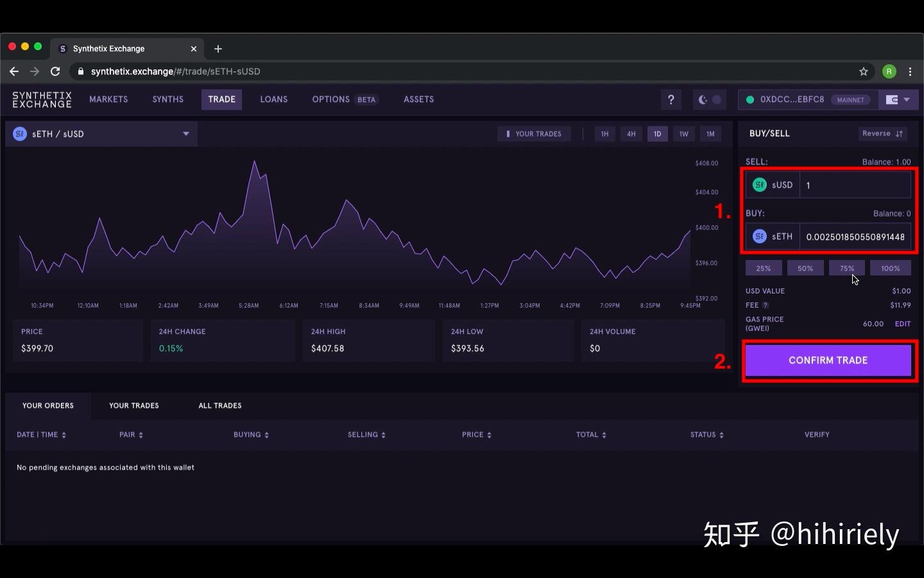Sort by SELLING column
The image size is (924, 578).
click(366, 435)
